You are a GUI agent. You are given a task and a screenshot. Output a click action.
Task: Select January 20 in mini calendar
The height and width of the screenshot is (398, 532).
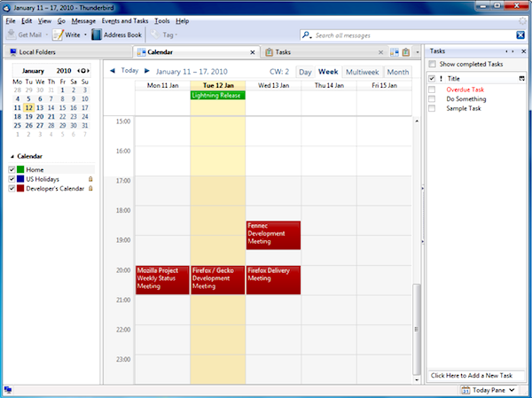[x=40, y=116]
